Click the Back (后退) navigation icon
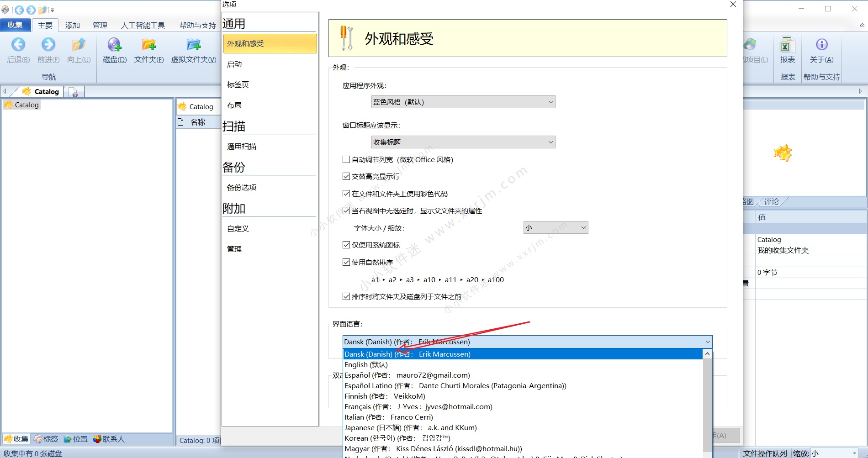 (18, 45)
